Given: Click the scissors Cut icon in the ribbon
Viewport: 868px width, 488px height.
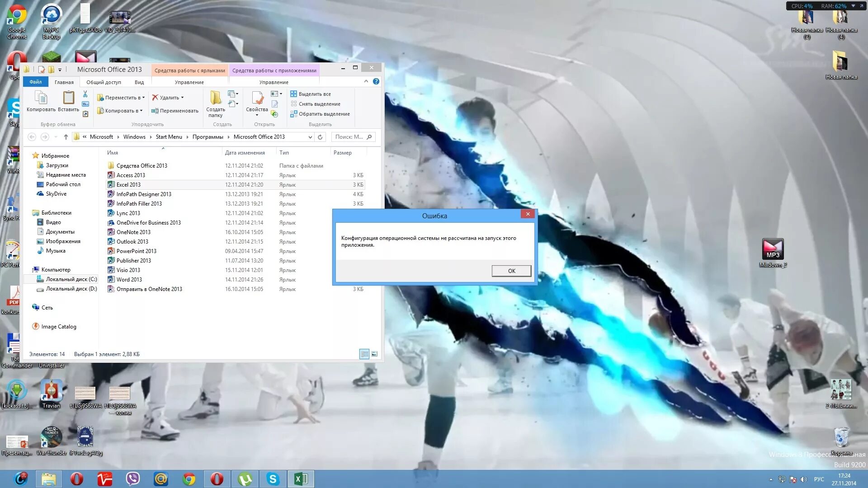Looking at the screenshot, I should tap(85, 94).
